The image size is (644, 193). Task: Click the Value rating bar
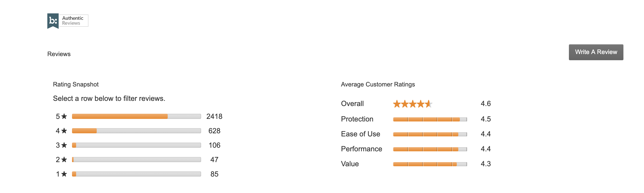pyautogui.click(x=430, y=164)
